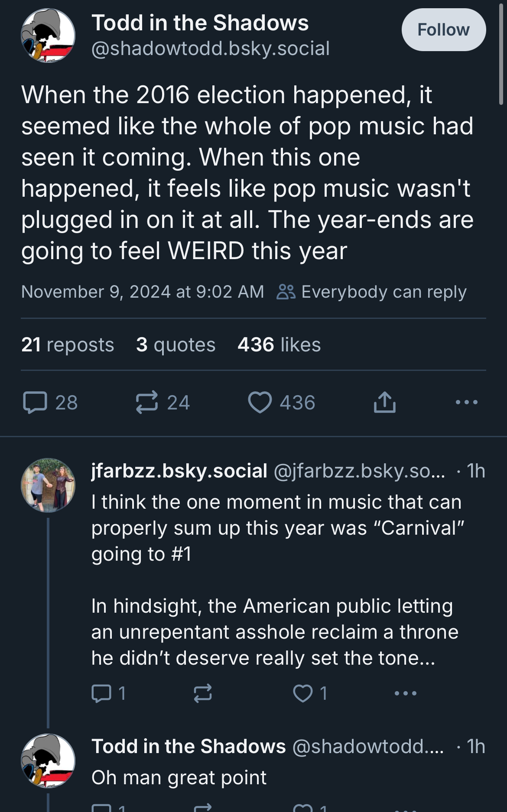
Task: Follow Todd in the Shadows
Action: pyautogui.click(x=443, y=30)
